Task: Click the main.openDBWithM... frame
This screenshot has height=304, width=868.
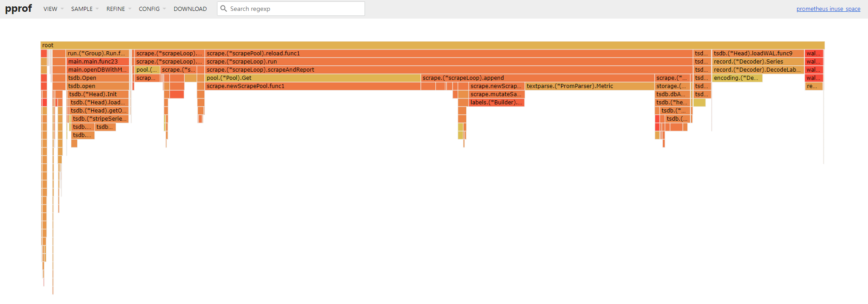Action: coord(98,70)
